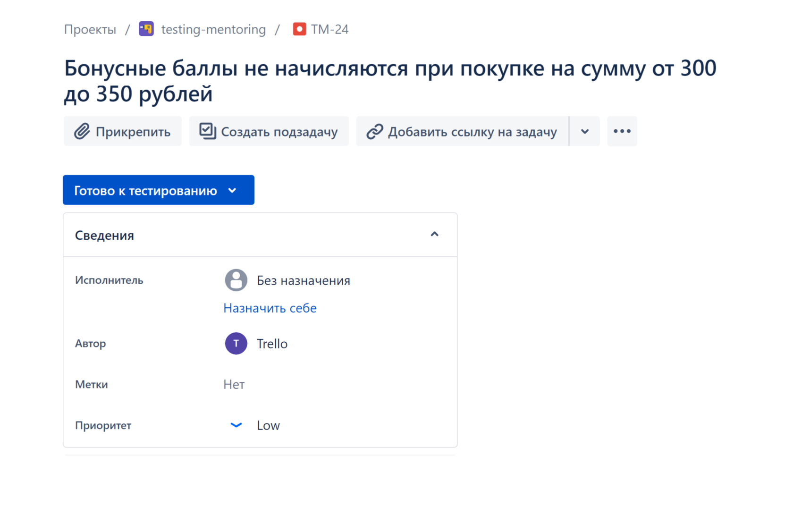Collapse the Сведения section chevron

pos(435,235)
